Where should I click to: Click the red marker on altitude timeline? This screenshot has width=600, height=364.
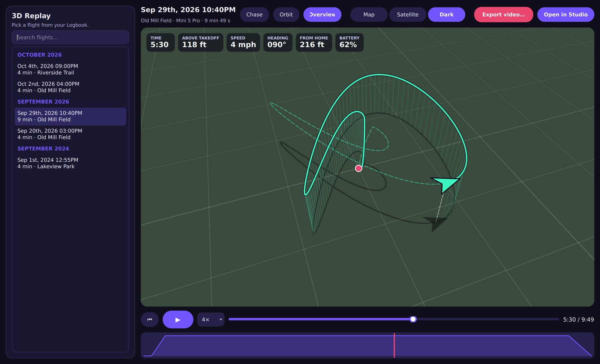tap(394, 345)
